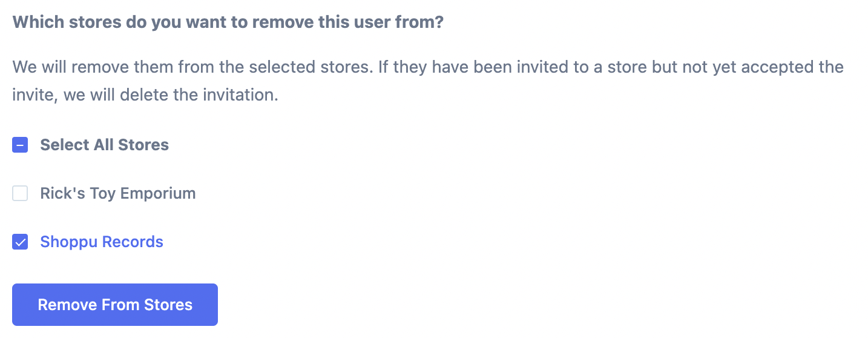Confirm removal with the blue button
Screen dimensions: 868x338
[x=115, y=305]
